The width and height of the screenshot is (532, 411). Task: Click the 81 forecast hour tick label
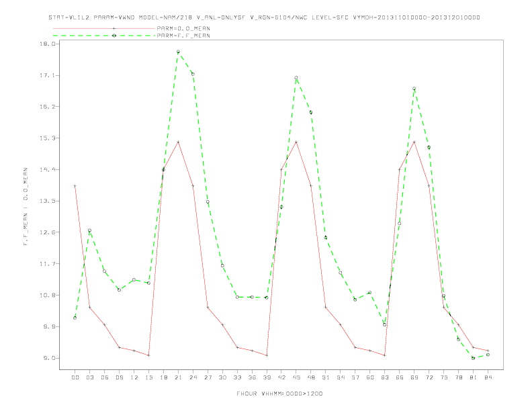(474, 377)
